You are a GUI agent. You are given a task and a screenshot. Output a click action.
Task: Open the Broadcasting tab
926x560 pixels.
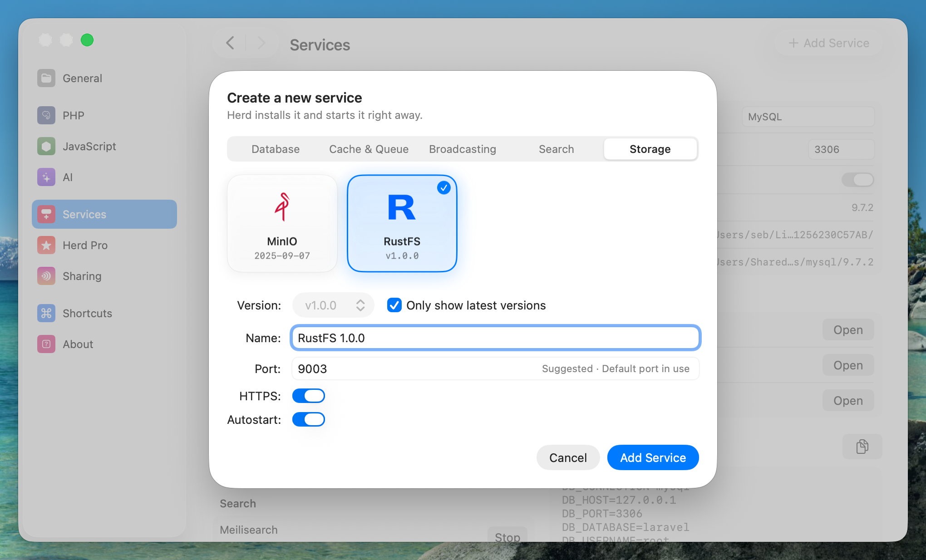coord(463,149)
